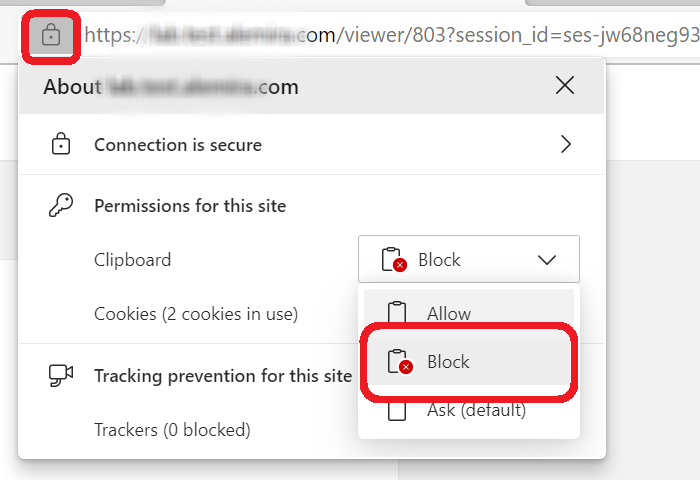
Task: Expand Connection is secure details chevron
Action: click(x=566, y=145)
